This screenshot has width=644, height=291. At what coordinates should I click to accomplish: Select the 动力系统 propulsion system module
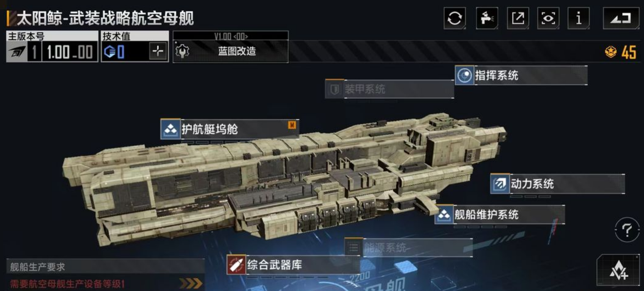[x=557, y=184]
